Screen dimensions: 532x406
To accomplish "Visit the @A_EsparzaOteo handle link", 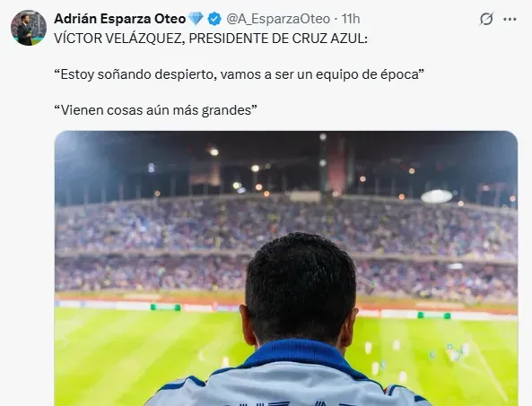I will (x=278, y=19).
